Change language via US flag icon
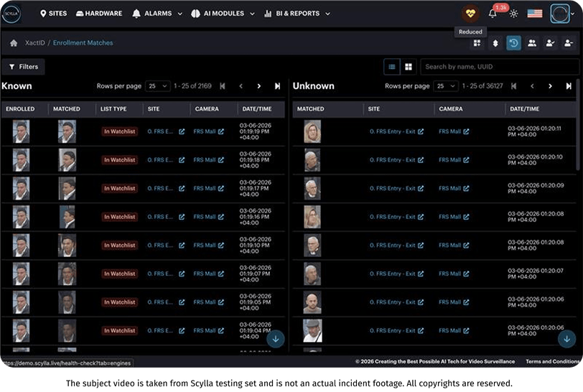The height and width of the screenshot is (392, 583). click(x=535, y=14)
